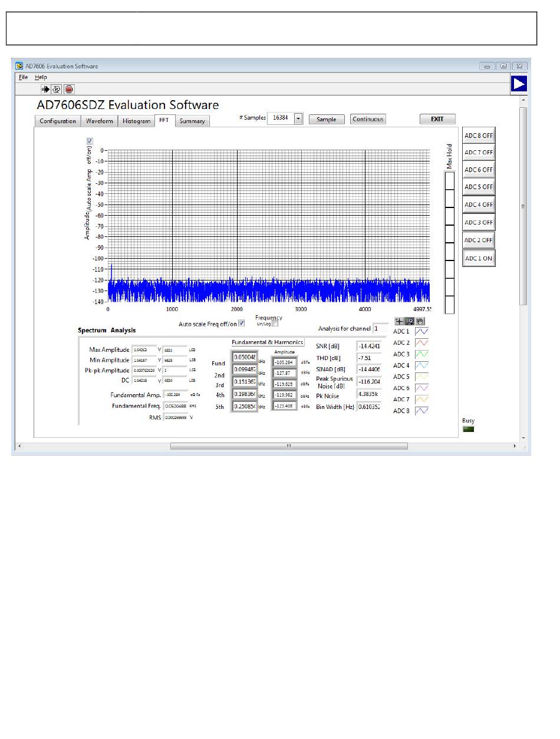
Task: Click the Fund frequency value field
Action: click(x=245, y=357)
